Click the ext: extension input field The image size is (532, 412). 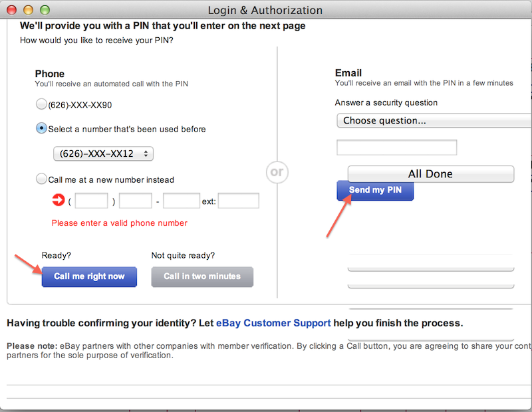[x=238, y=201]
